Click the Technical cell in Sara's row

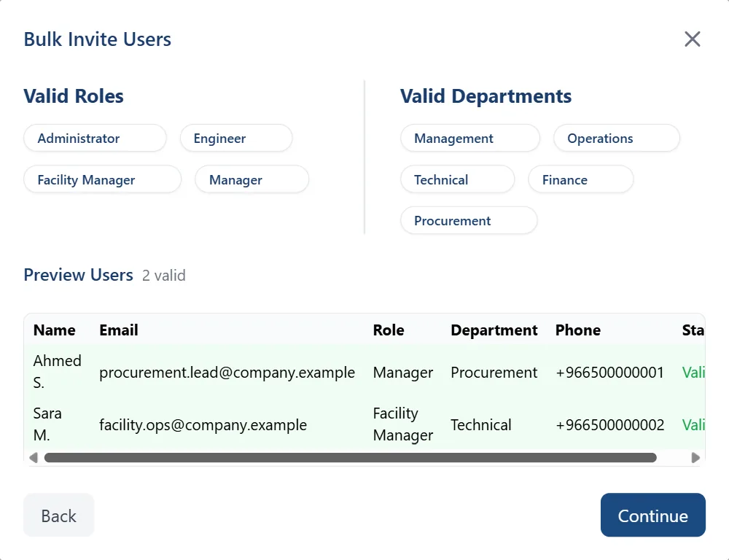click(x=480, y=425)
